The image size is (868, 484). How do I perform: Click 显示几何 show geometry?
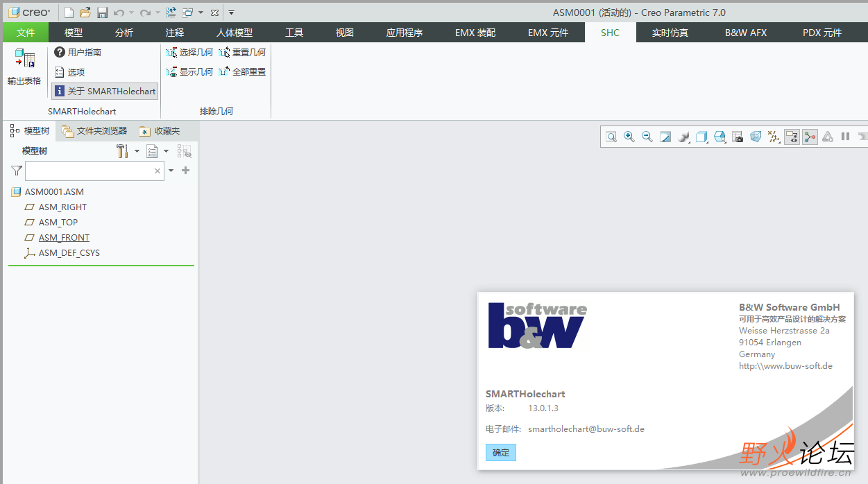click(x=189, y=71)
